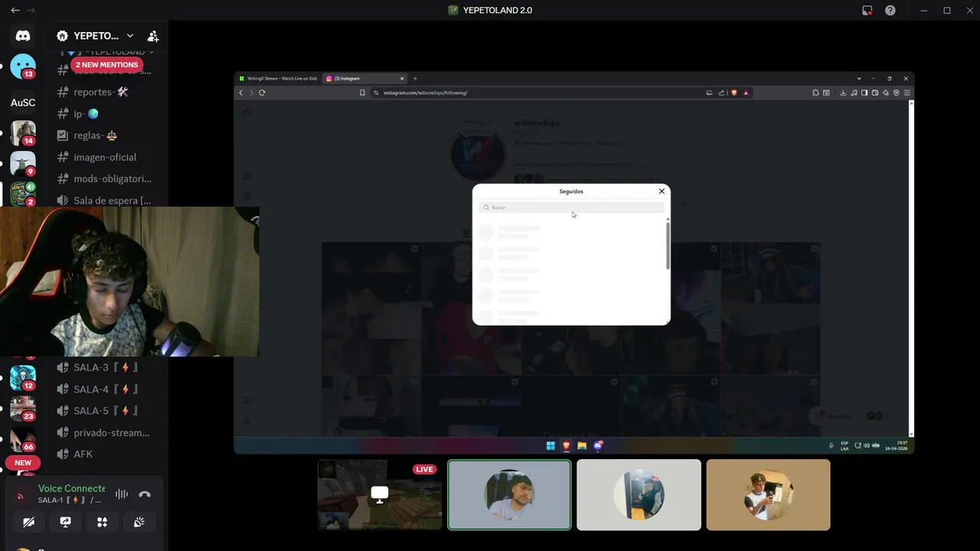The width and height of the screenshot is (980, 551).
Task: Go back with Discord title bar arrow
Action: (15, 11)
